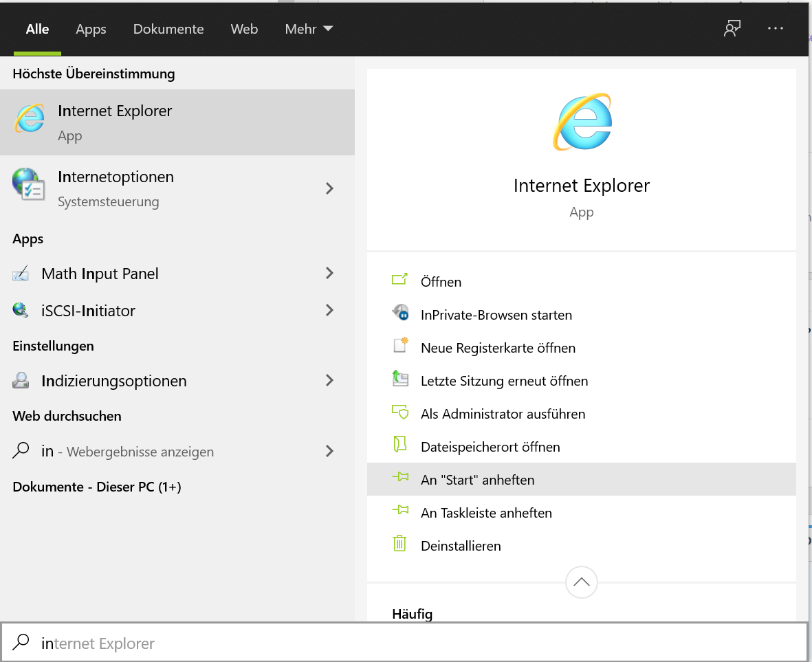
Task: Click the Math Input Panel icon
Action: (x=21, y=274)
